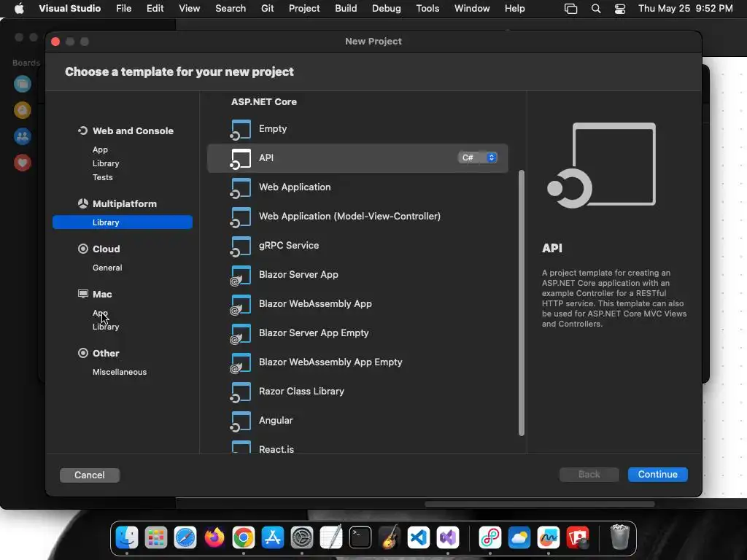The image size is (747, 560).
Task: Open System Settings from the Dock
Action: tap(302, 537)
